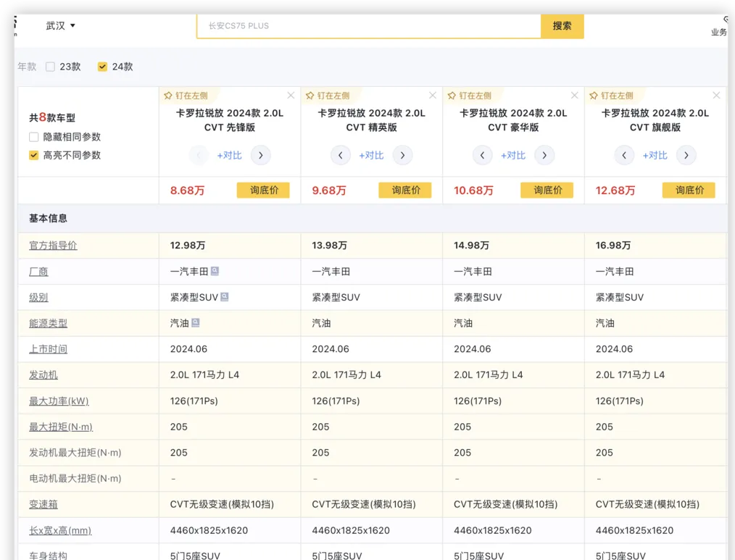Add 豪华版 to comparison with +对比

pos(513,156)
